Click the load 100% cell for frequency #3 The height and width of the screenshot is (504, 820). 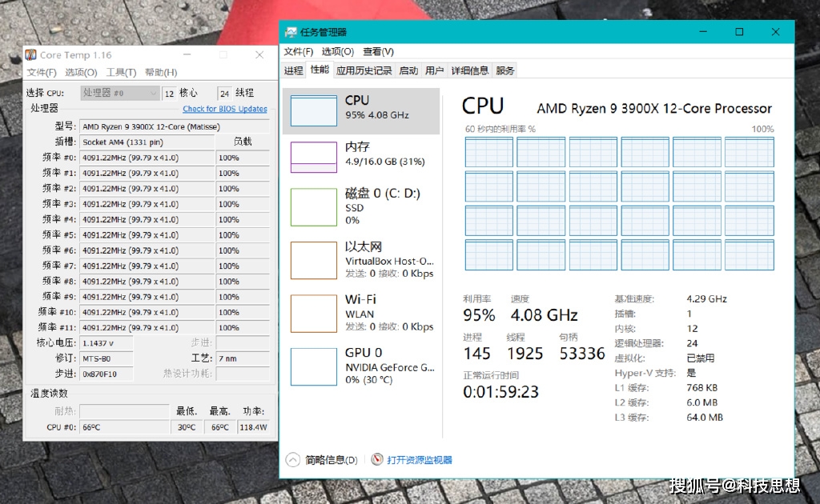tap(243, 204)
